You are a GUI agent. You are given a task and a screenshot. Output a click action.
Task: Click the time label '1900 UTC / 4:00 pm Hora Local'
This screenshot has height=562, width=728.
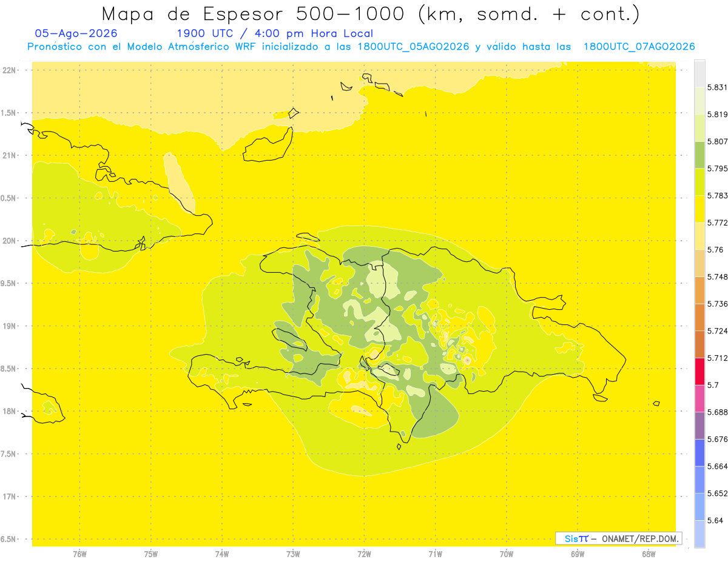(x=275, y=33)
